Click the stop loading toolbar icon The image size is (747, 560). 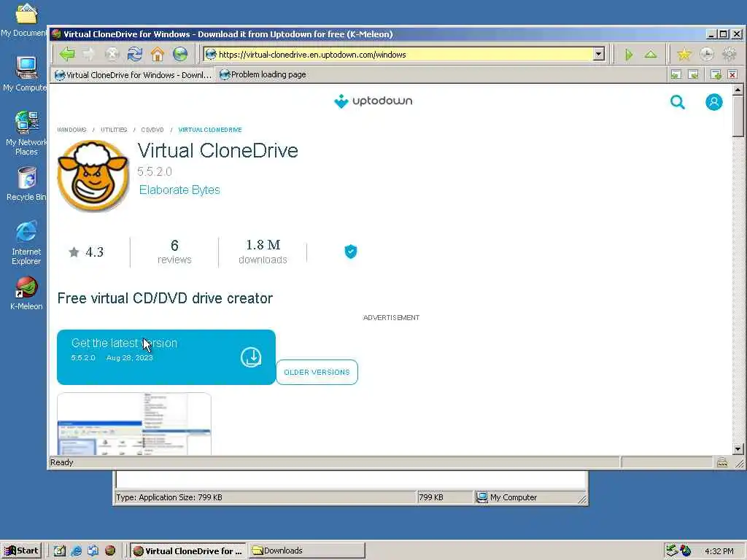(x=112, y=54)
